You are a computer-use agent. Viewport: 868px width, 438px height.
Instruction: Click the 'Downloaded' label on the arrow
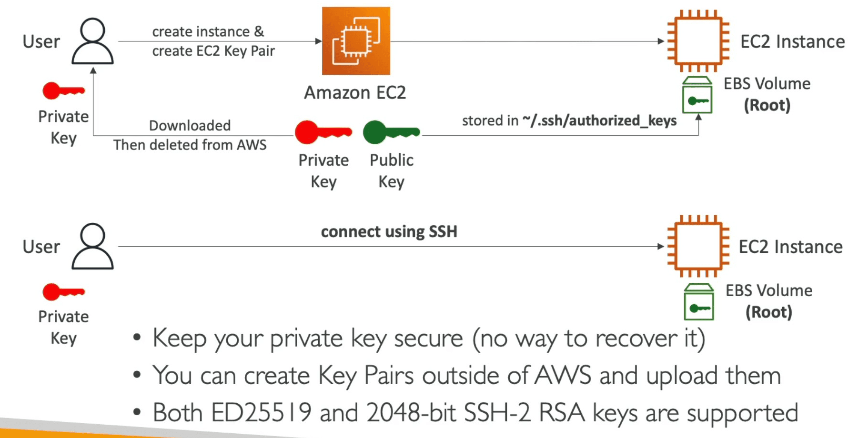[190, 125]
